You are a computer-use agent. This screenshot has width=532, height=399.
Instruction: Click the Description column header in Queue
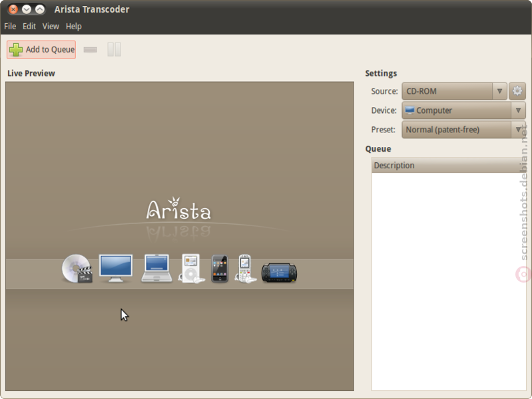click(x=449, y=166)
